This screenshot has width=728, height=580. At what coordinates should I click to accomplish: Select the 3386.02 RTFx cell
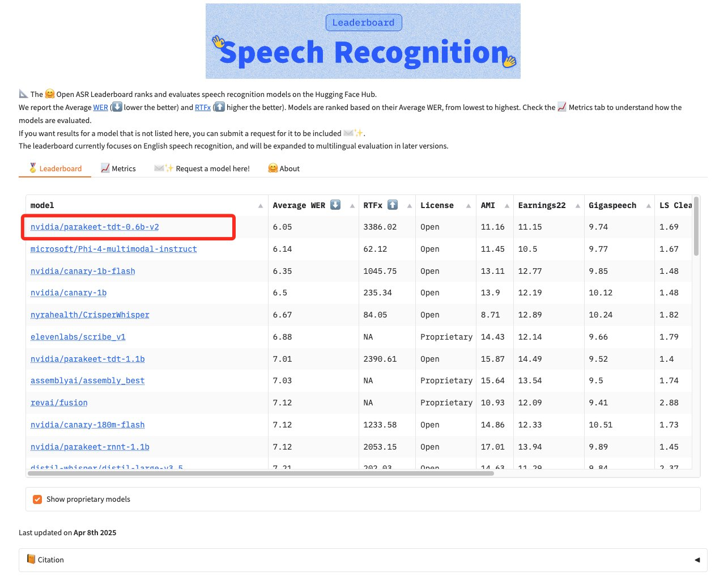[x=388, y=227]
